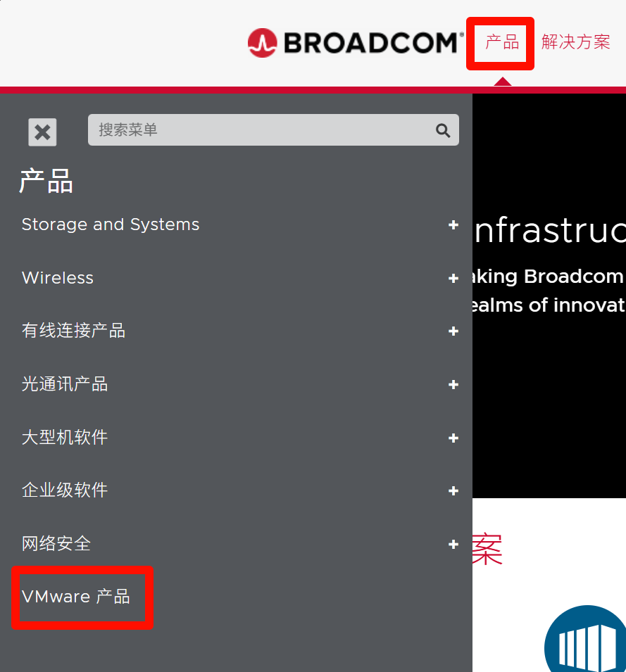This screenshot has width=626, height=672.
Task: Open 有线连接产品 category link
Action: point(73,331)
